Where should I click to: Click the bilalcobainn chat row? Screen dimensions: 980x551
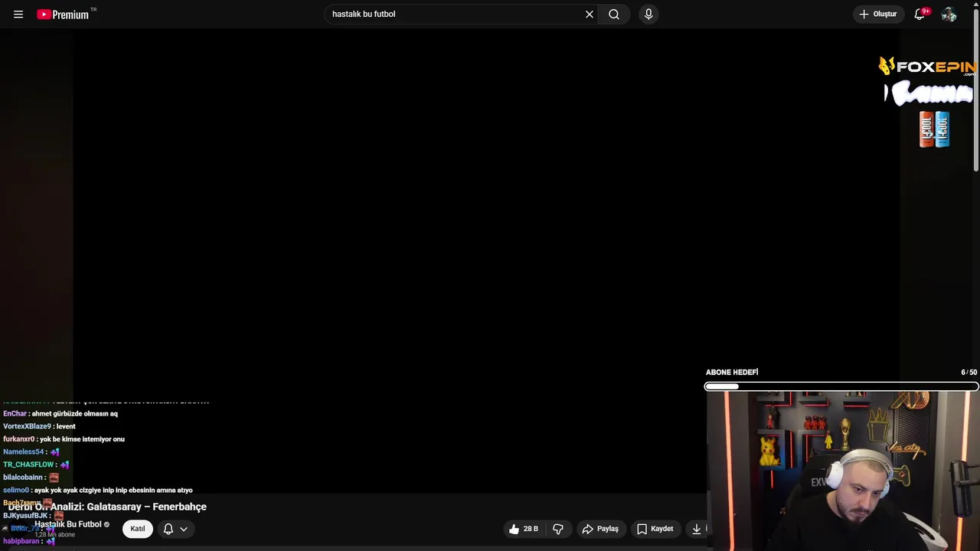[31, 478]
